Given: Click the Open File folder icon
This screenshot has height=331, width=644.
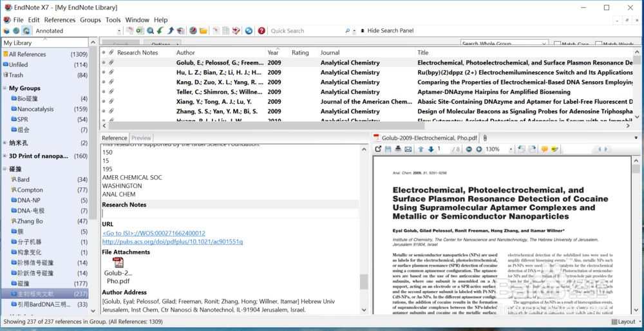Looking at the screenshot, I should (204, 31).
